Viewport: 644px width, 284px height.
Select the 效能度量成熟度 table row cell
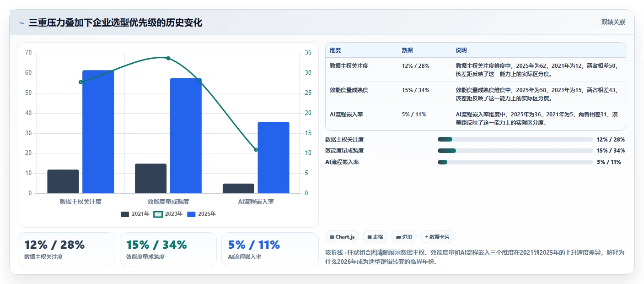pos(349,90)
